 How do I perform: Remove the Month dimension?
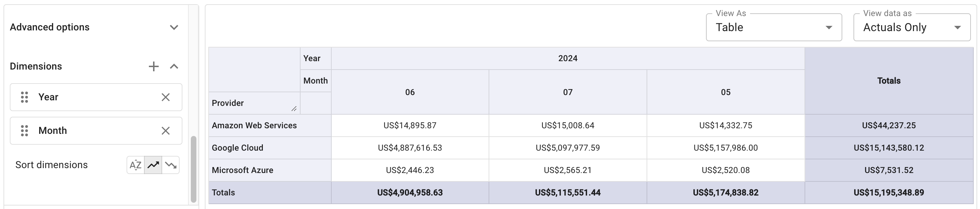[166, 131]
